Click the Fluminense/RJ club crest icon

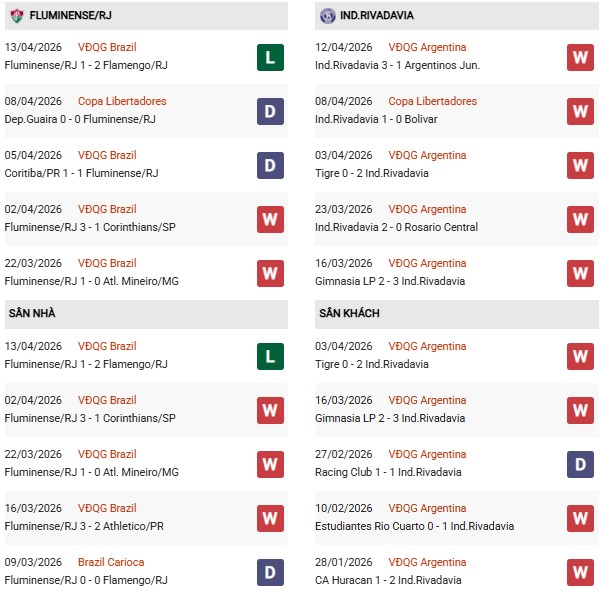coord(16,16)
